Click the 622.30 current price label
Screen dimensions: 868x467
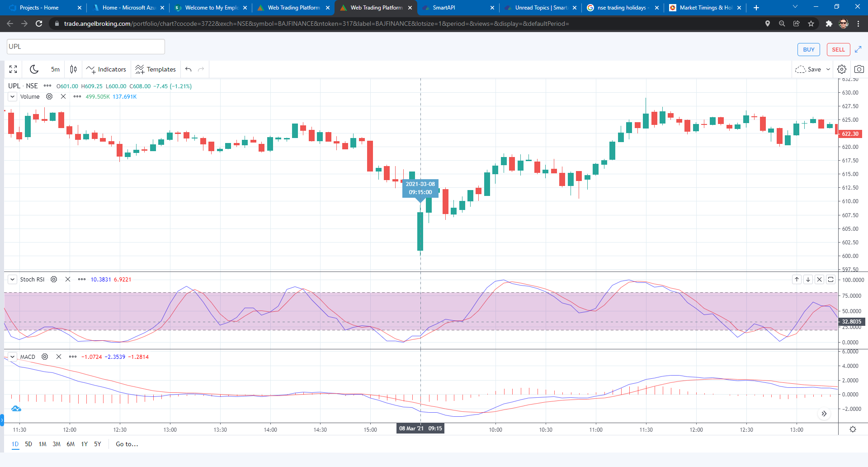[x=850, y=133]
